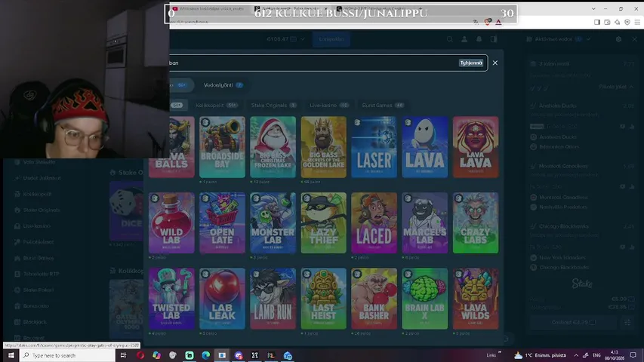Open the Lazy Thief game thumbnail
644x362 pixels.
[324, 223]
